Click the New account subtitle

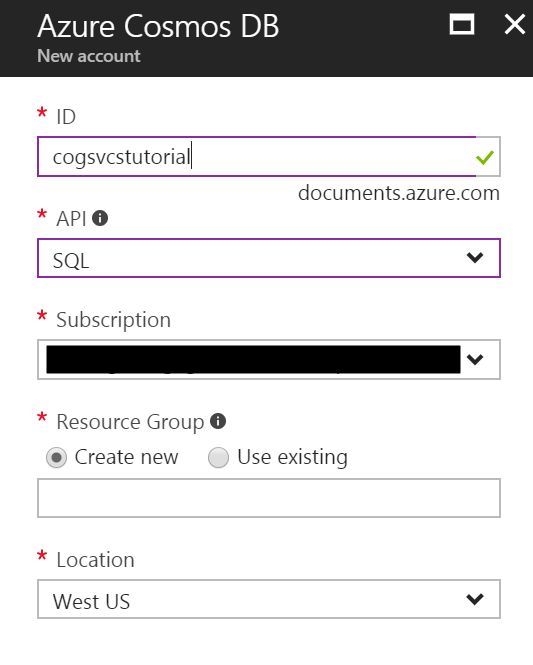89,56
